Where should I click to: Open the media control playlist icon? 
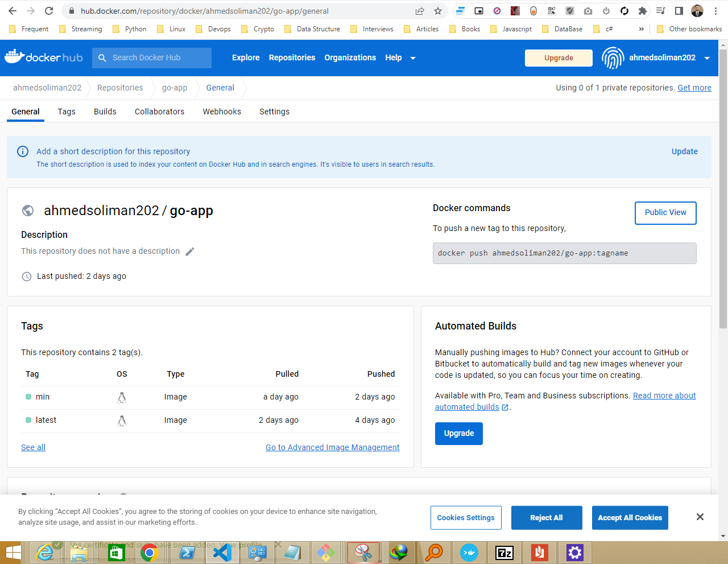661,11
